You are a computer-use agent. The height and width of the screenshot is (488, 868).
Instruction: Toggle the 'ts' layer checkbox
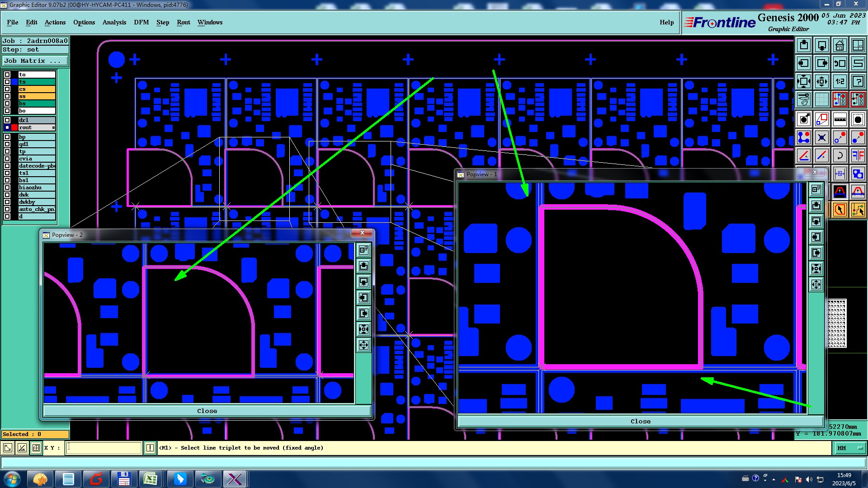point(7,82)
